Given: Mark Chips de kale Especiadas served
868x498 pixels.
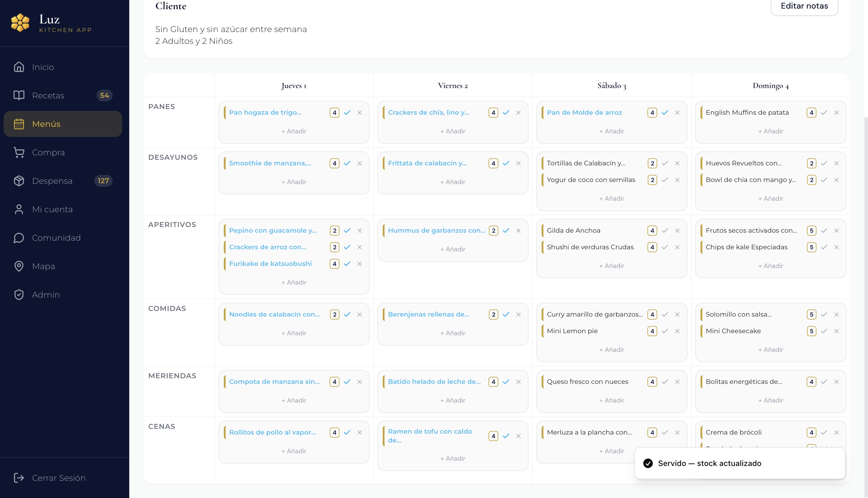Looking at the screenshot, I should pos(824,247).
